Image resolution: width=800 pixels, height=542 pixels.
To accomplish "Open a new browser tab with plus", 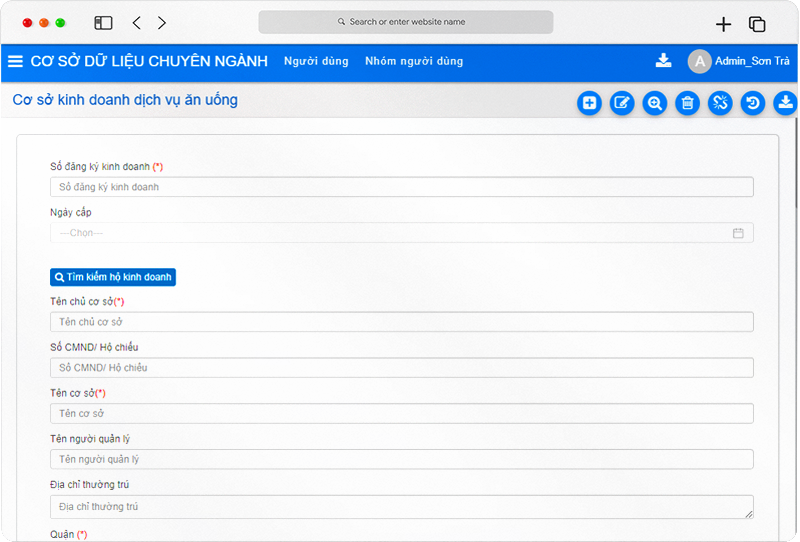I will pos(723,24).
